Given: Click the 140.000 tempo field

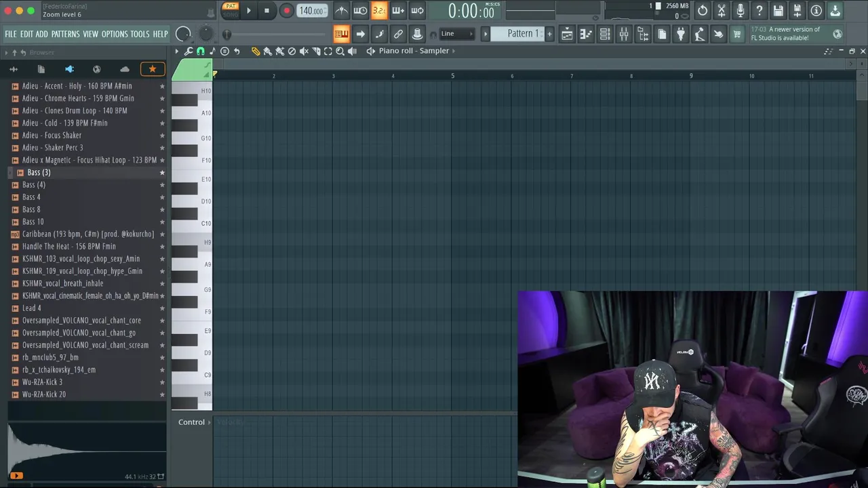Looking at the screenshot, I should (x=311, y=10).
